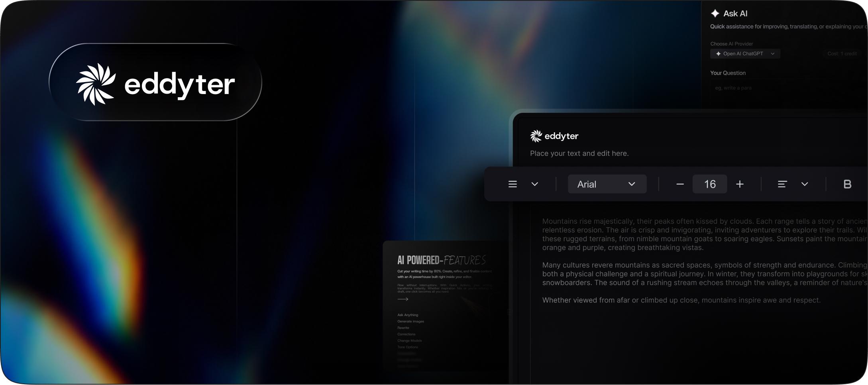Click the "Ask AI" panel title
The width and height of the screenshot is (868, 385).
pos(735,14)
